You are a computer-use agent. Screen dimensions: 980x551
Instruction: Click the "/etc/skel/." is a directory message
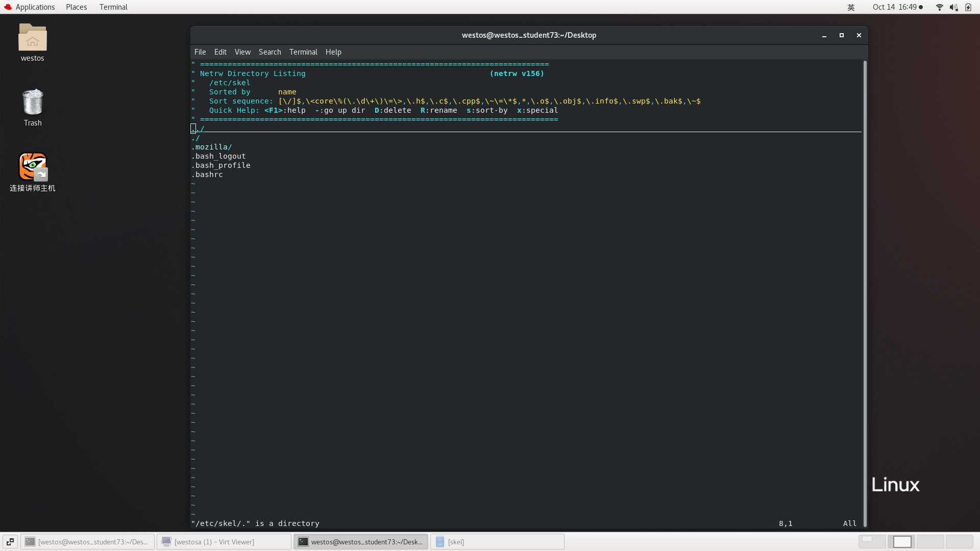pyautogui.click(x=255, y=523)
